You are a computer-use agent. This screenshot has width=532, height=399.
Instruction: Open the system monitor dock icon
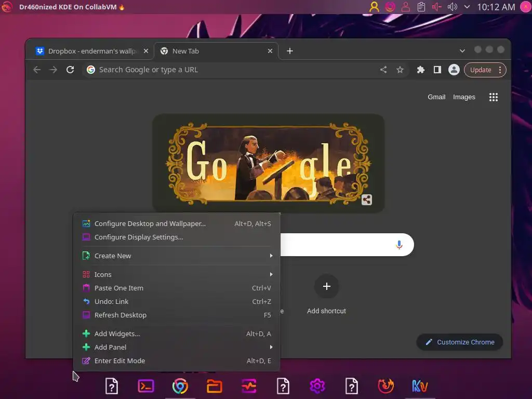[x=249, y=386]
